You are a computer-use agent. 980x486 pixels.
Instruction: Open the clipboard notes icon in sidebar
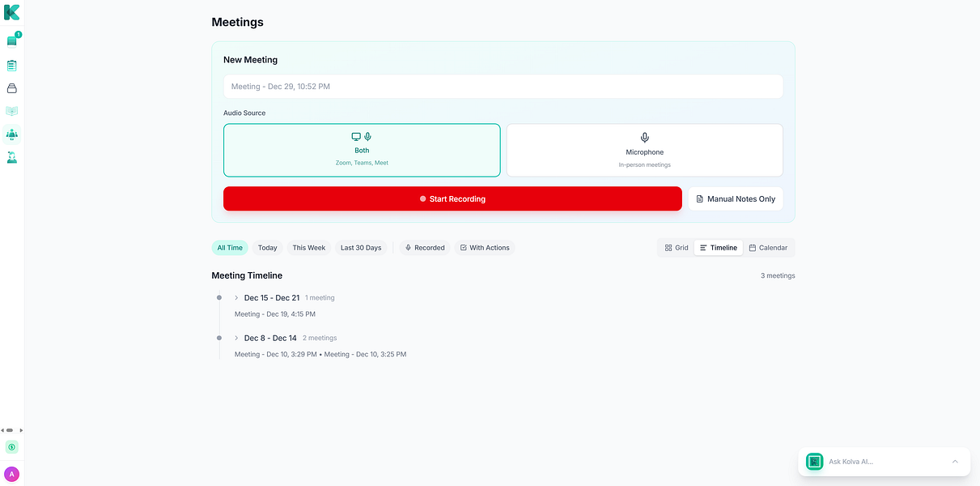tap(11, 65)
